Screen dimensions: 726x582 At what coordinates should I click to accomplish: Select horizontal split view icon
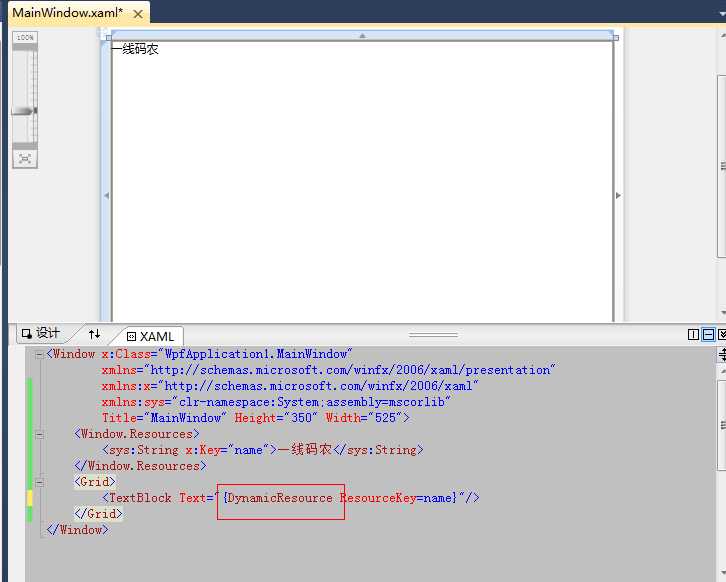tap(708, 334)
